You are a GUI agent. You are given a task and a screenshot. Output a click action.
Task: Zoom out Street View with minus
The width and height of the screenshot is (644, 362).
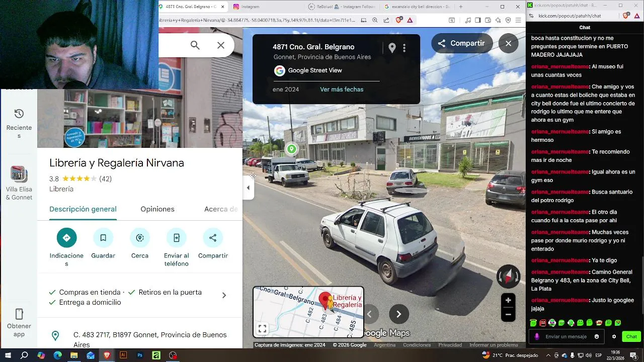pos(508,315)
